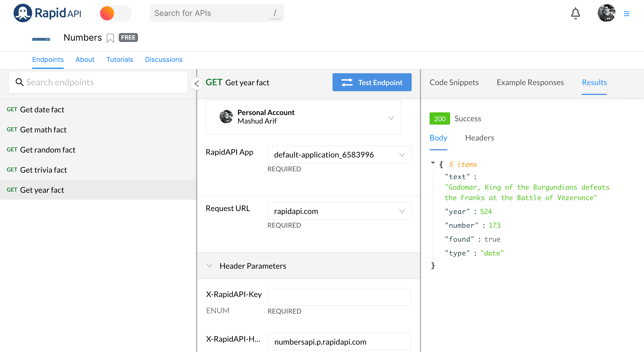The image size is (644, 352).
Task: Click the GET Get year fact heading
Action: (237, 82)
